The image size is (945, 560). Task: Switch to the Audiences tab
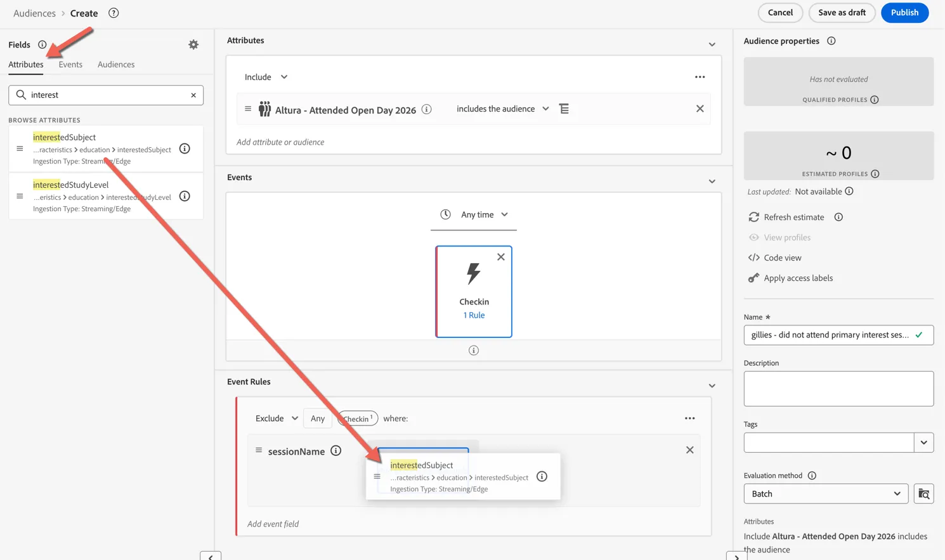[x=116, y=64]
